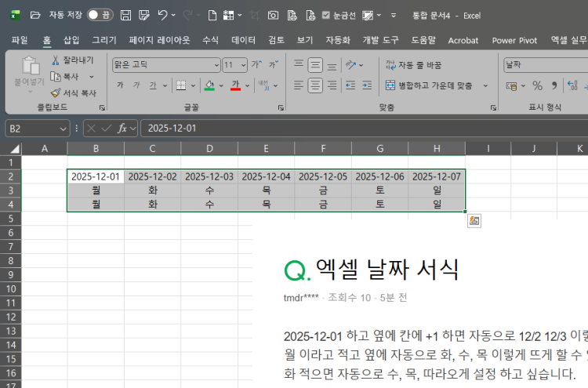Open the font name dropdown (맑은 고딕)

pos(216,65)
